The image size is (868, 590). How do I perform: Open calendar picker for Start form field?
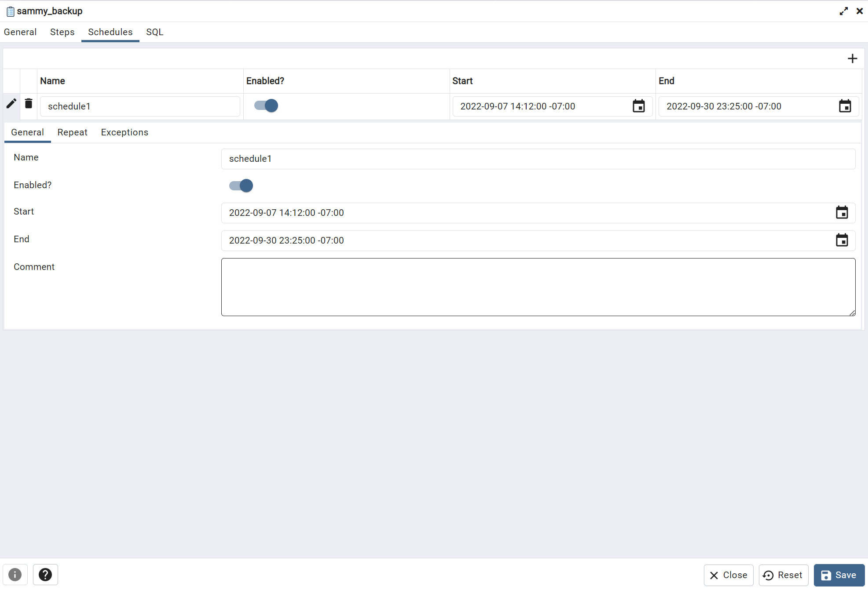tap(842, 213)
